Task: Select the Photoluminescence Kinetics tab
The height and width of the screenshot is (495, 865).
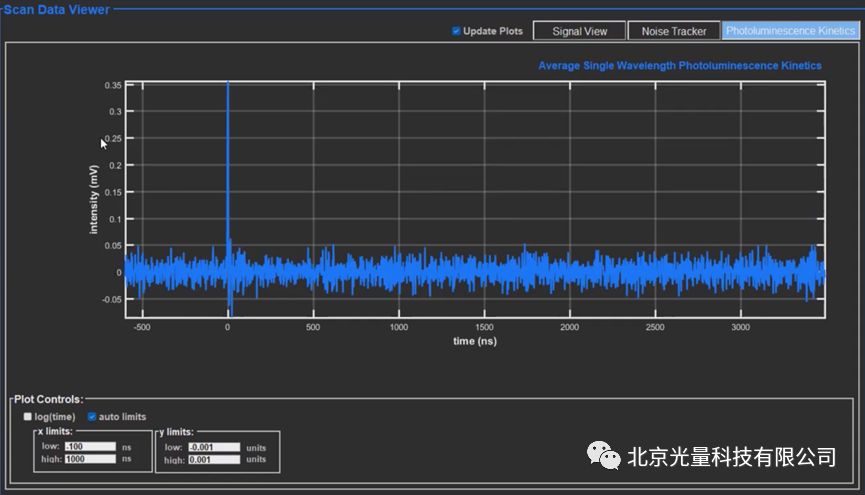Action: point(790,30)
